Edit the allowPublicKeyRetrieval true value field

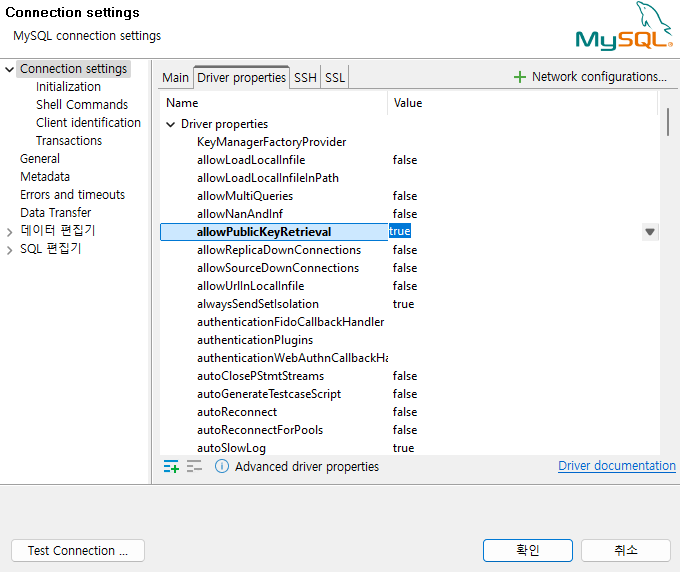(515, 232)
